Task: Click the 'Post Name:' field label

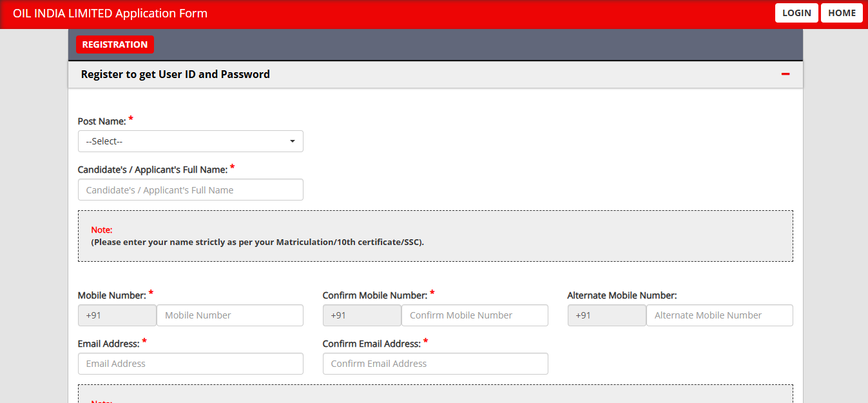Action: click(x=101, y=121)
